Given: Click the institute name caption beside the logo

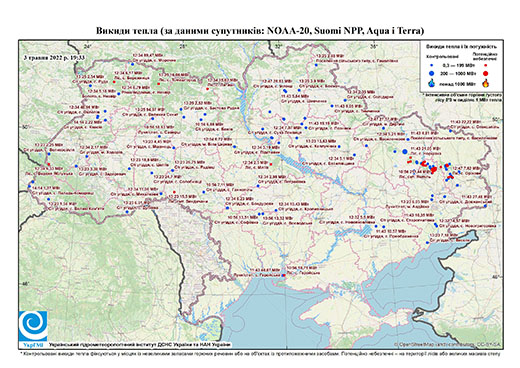Looking at the screenshot, I should click(x=140, y=344).
